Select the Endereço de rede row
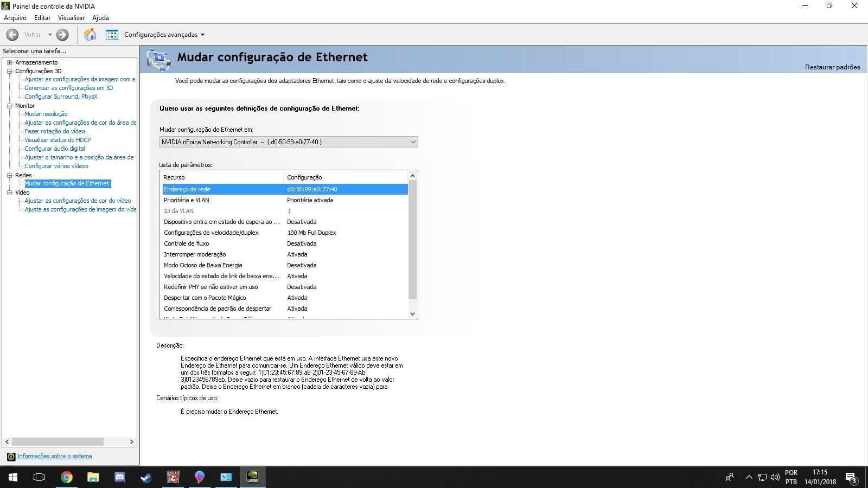Viewport: 868px width, 488px height. pyautogui.click(x=285, y=189)
